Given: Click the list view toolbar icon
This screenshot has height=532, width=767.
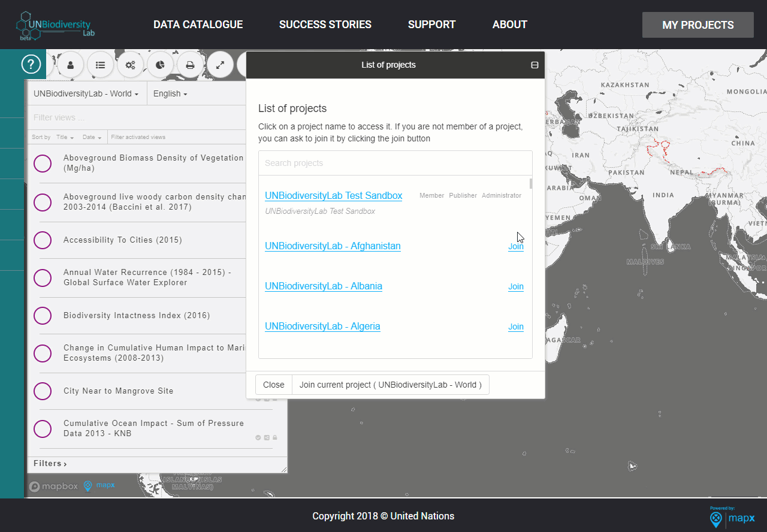Looking at the screenshot, I should click(100, 65).
